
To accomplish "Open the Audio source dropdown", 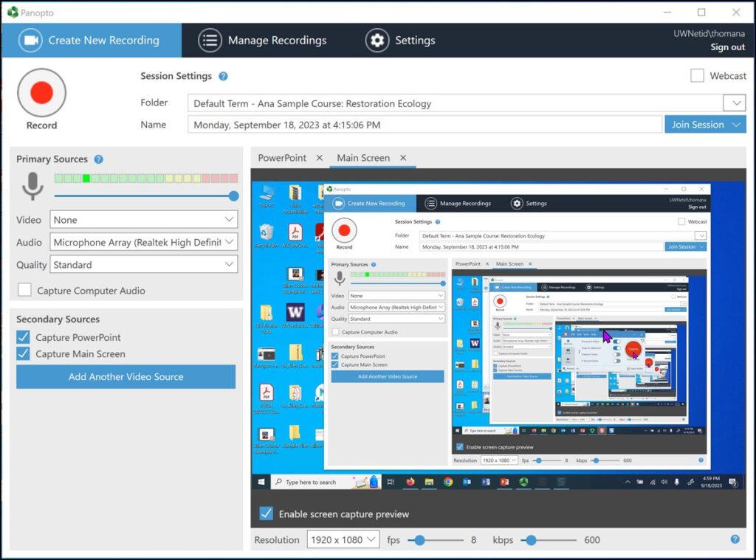I will pyautogui.click(x=144, y=242).
